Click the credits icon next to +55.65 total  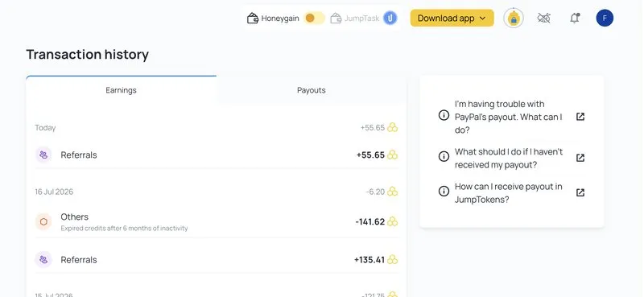393,127
